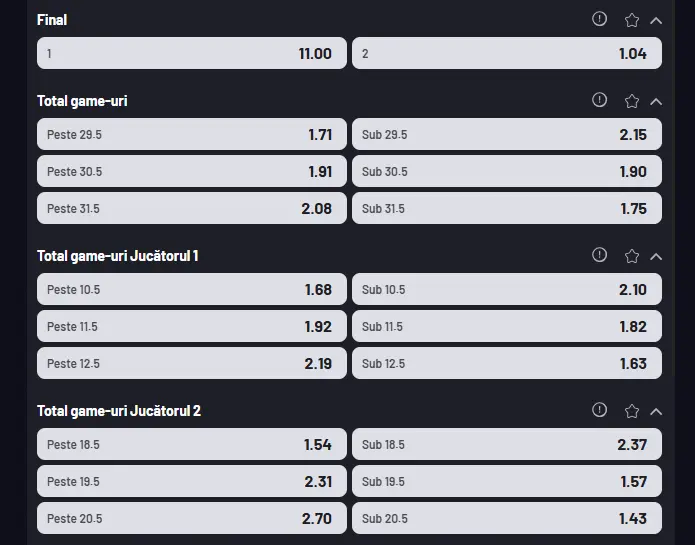Image resolution: width=695 pixels, height=545 pixels.
Task: Select Final outcome 2 at 1.04
Action: click(x=507, y=53)
